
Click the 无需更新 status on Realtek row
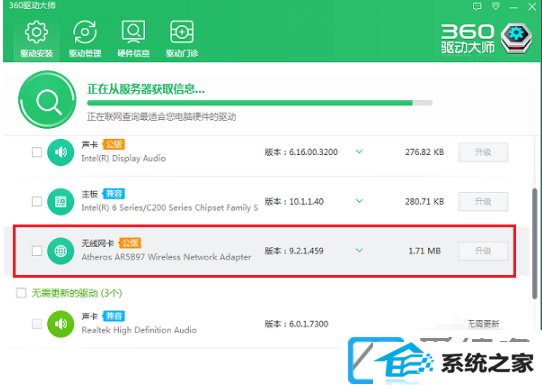pos(483,324)
